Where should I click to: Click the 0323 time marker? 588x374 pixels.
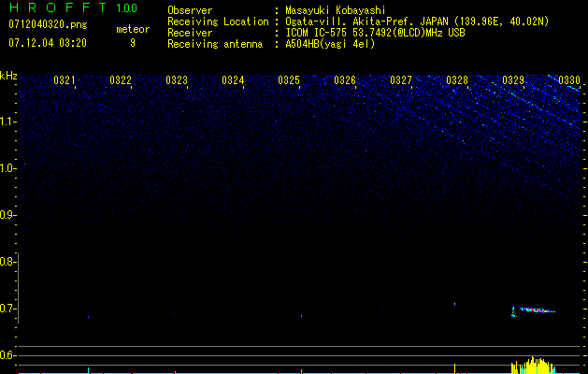(x=177, y=80)
